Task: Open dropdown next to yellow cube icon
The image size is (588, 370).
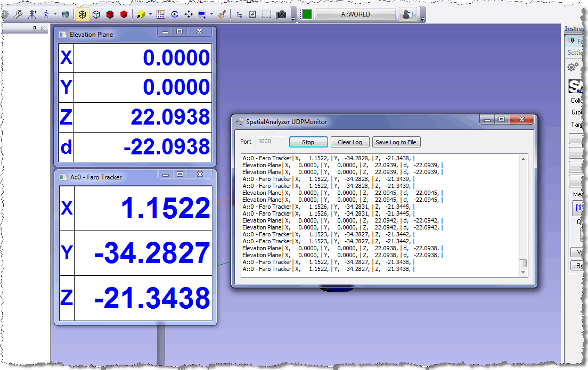Action: pos(150,14)
